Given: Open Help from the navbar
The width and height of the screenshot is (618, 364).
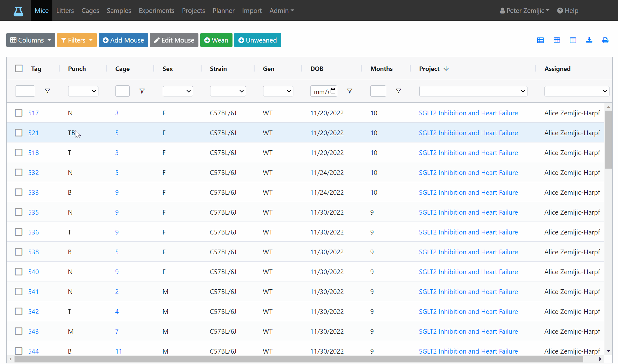Looking at the screenshot, I should coord(568,11).
